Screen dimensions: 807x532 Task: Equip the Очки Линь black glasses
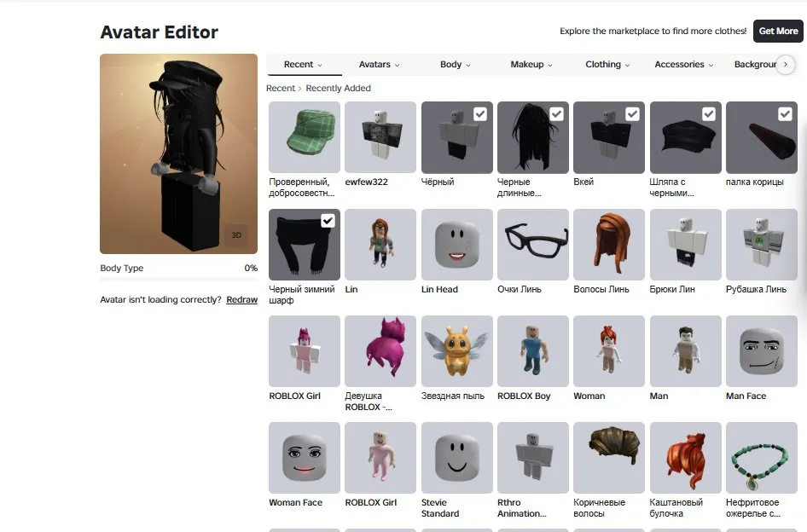(533, 245)
